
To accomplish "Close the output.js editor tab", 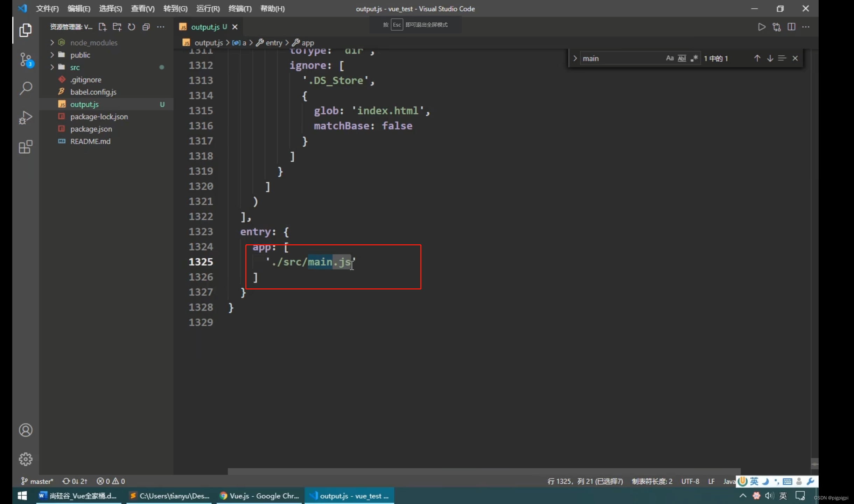I will coord(235,27).
